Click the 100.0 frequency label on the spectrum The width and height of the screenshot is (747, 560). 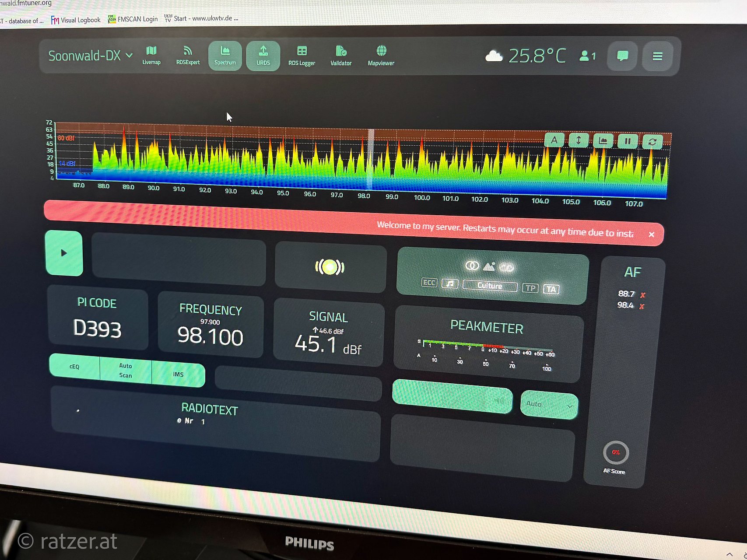tap(422, 198)
